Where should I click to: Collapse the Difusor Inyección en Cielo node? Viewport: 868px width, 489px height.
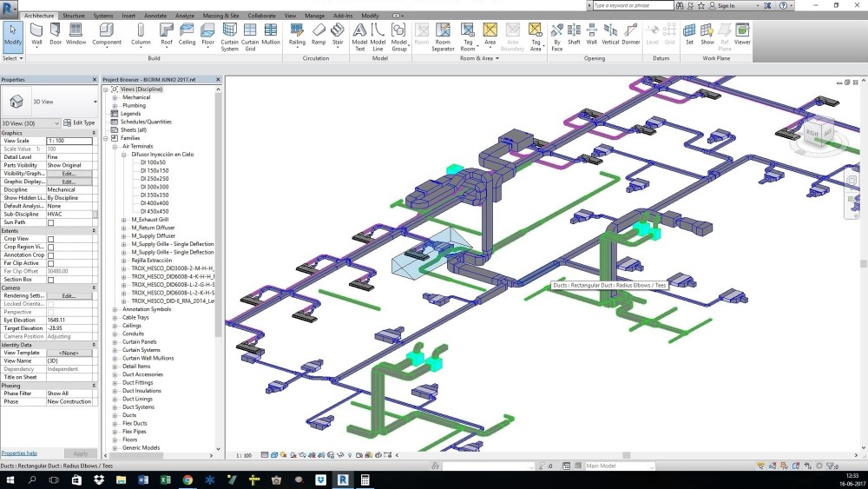(124, 155)
